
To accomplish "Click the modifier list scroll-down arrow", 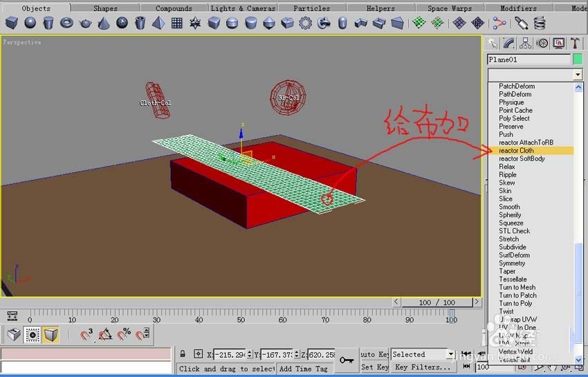I will (578, 360).
